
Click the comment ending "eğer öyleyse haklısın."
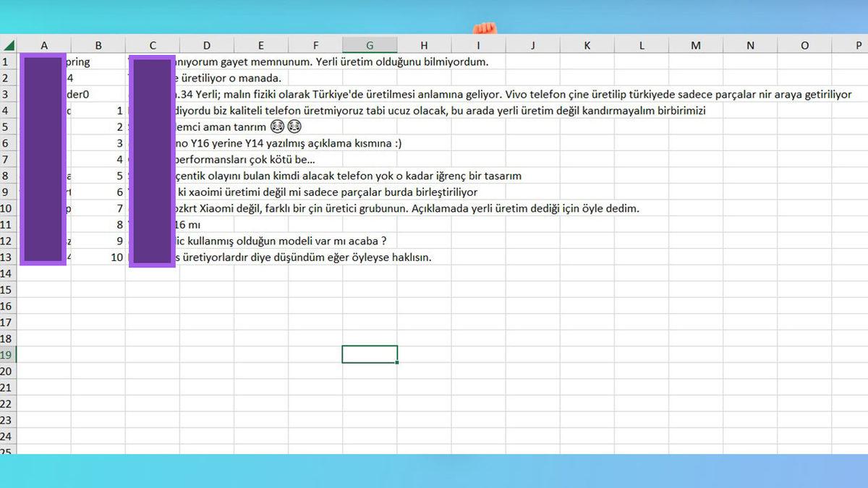pyautogui.click(x=304, y=257)
